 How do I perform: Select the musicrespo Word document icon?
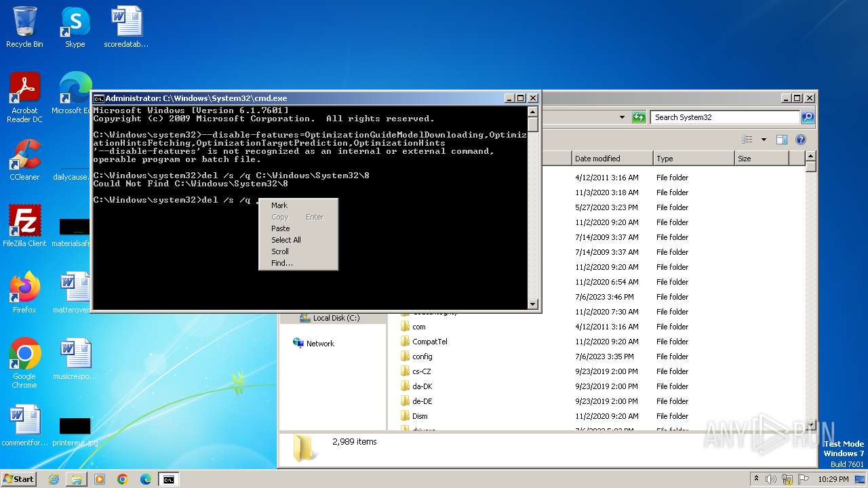point(75,359)
